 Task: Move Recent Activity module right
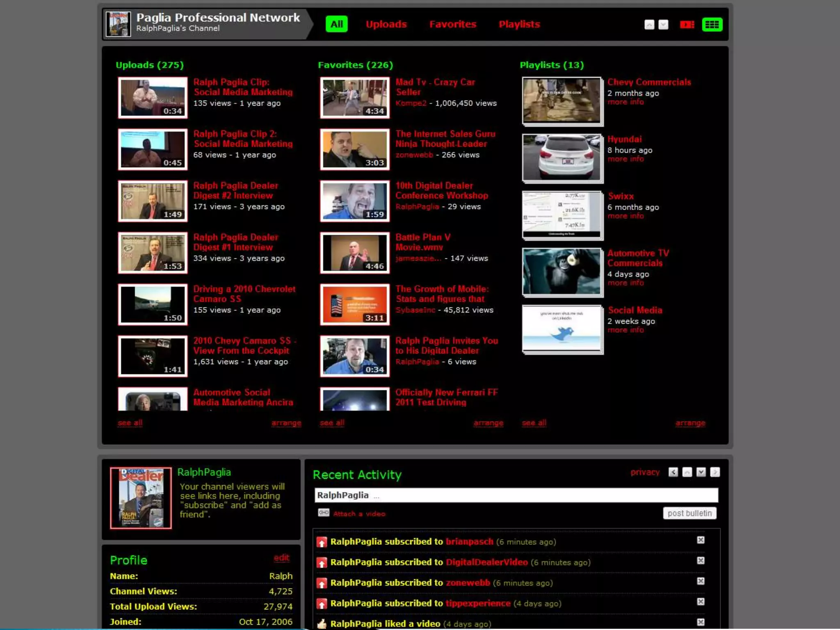715,472
